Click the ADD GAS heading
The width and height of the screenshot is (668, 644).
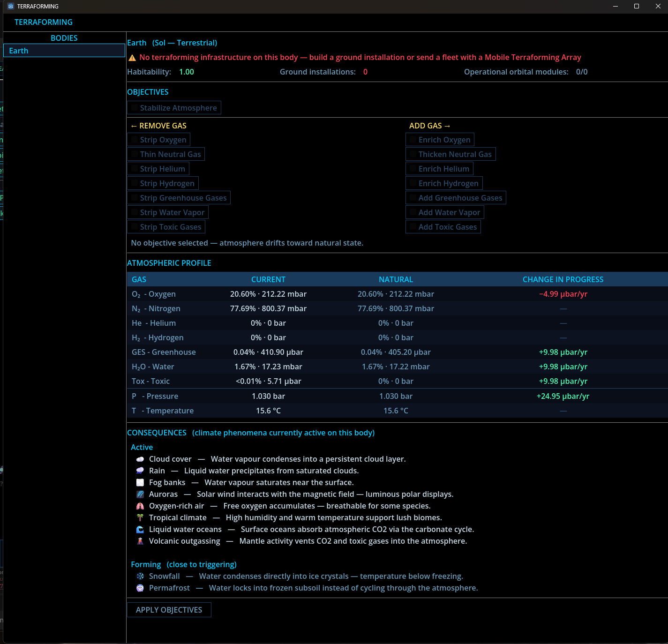pos(430,126)
